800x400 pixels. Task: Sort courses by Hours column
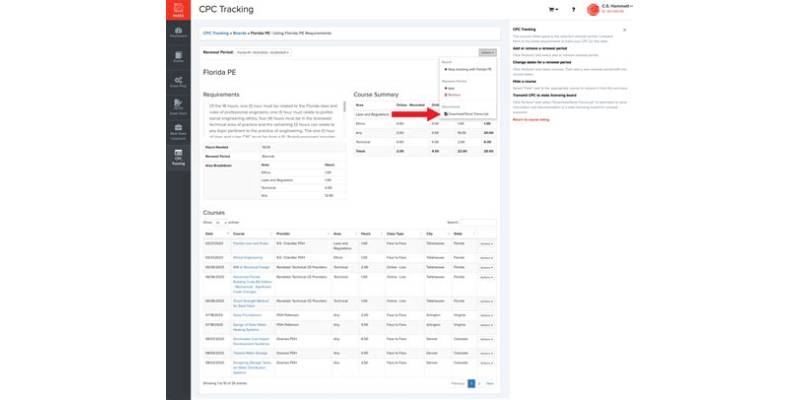[371, 234]
